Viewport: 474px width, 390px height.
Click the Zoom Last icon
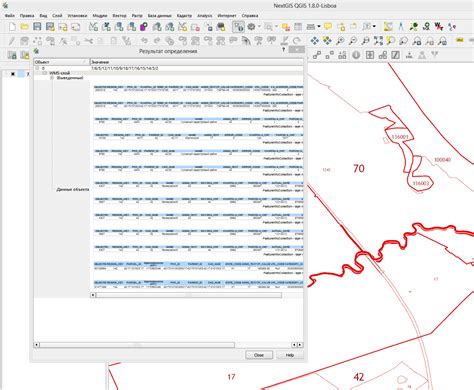click(x=417, y=41)
